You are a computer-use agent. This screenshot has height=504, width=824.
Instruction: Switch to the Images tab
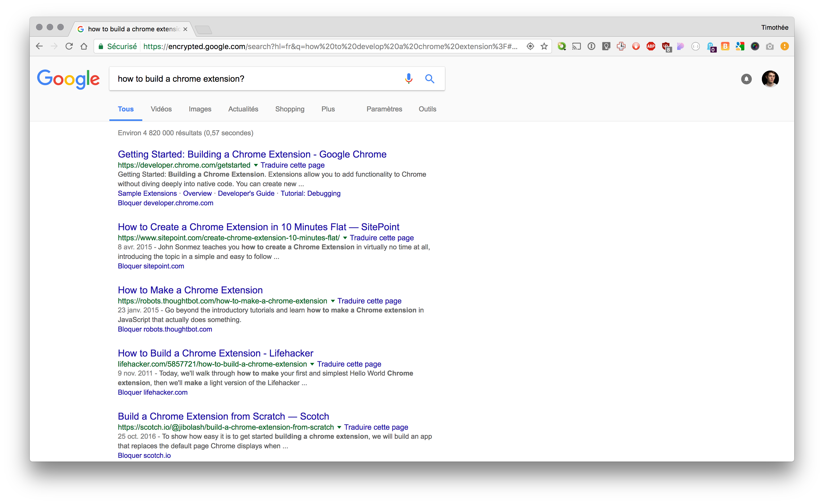pos(200,109)
